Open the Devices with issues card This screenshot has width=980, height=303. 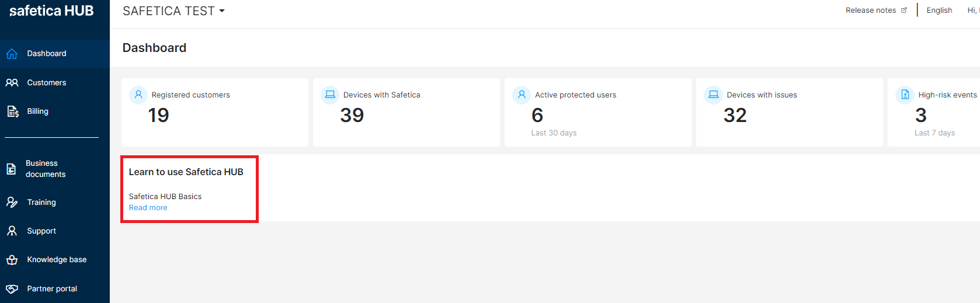pyautogui.click(x=790, y=112)
